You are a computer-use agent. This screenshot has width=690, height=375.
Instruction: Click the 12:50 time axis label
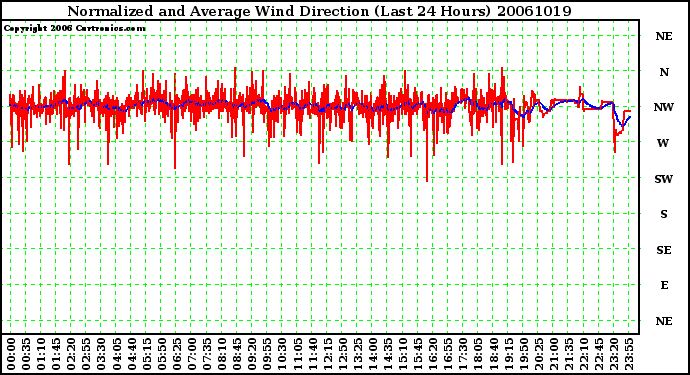click(x=342, y=354)
